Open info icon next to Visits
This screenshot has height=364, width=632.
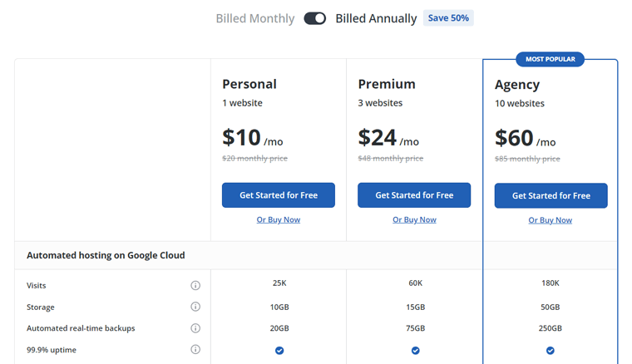coord(195,286)
